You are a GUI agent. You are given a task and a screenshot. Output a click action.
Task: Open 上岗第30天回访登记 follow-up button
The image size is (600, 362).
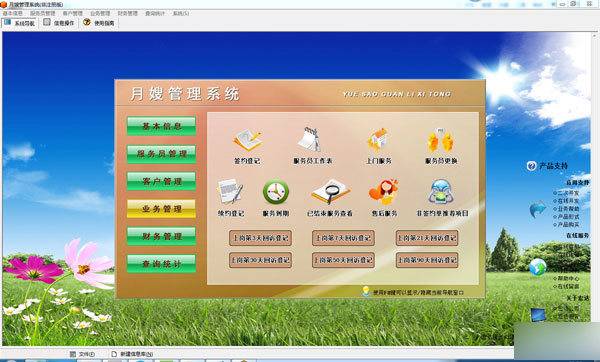click(260, 260)
